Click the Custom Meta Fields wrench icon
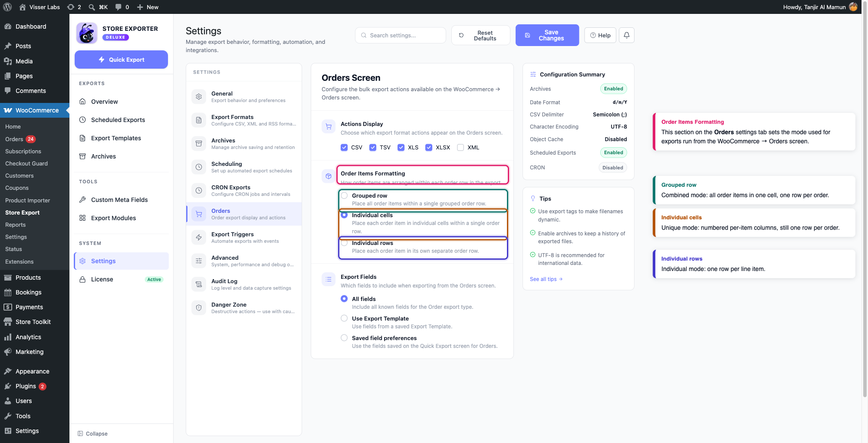This screenshot has height=443, width=868. click(x=82, y=200)
